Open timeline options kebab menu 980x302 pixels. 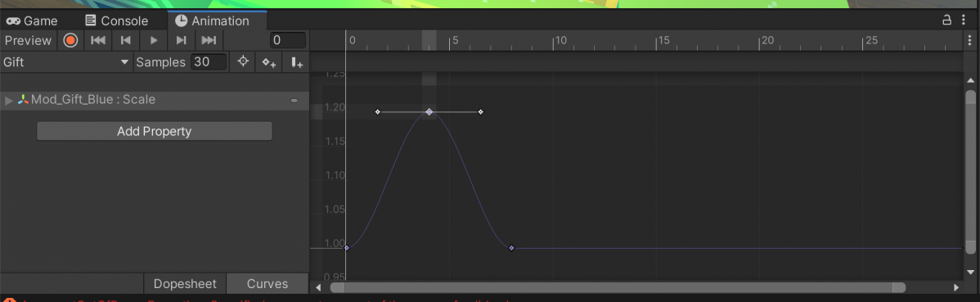pos(969,41)
